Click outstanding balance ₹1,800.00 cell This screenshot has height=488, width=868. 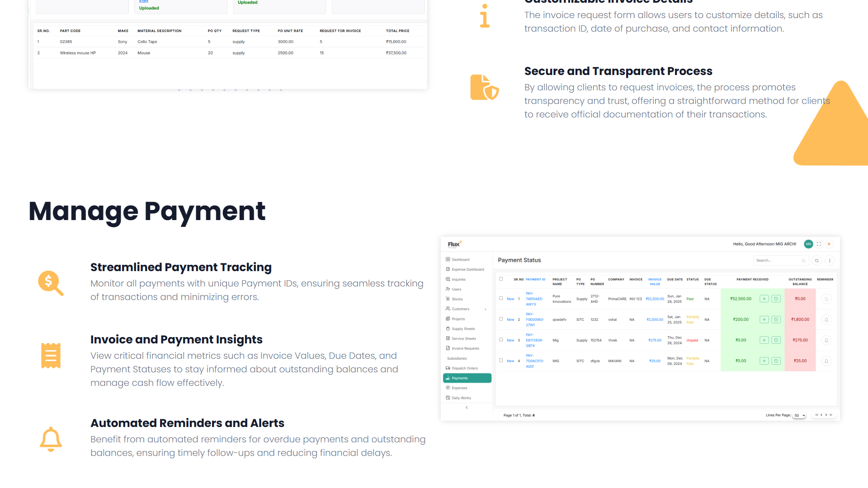click(800, 319)
